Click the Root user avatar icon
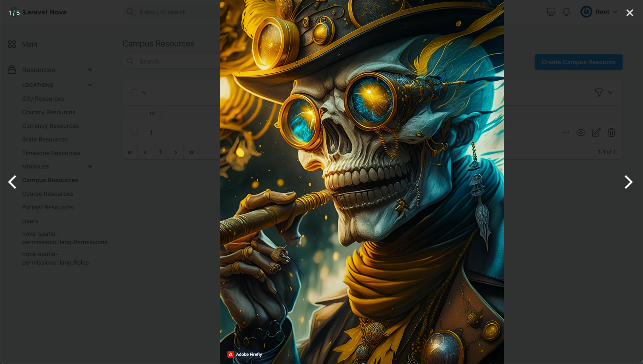This screenshot has height=364, width=643. [x=586, y=12]
